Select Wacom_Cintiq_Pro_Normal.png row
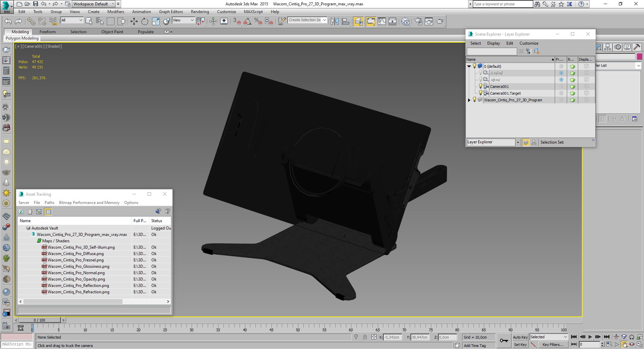Image resolution: width=644 pixels, height=349 pixels. click(x=94, y=273)
